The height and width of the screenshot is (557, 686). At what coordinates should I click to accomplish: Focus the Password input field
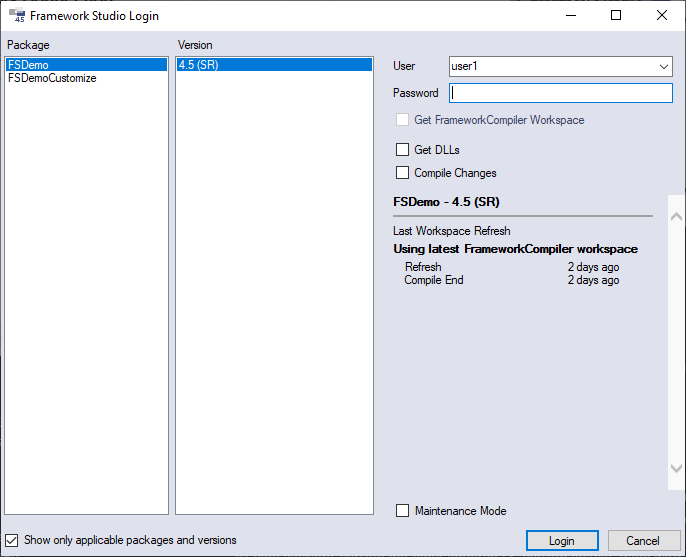click(560, 93)
